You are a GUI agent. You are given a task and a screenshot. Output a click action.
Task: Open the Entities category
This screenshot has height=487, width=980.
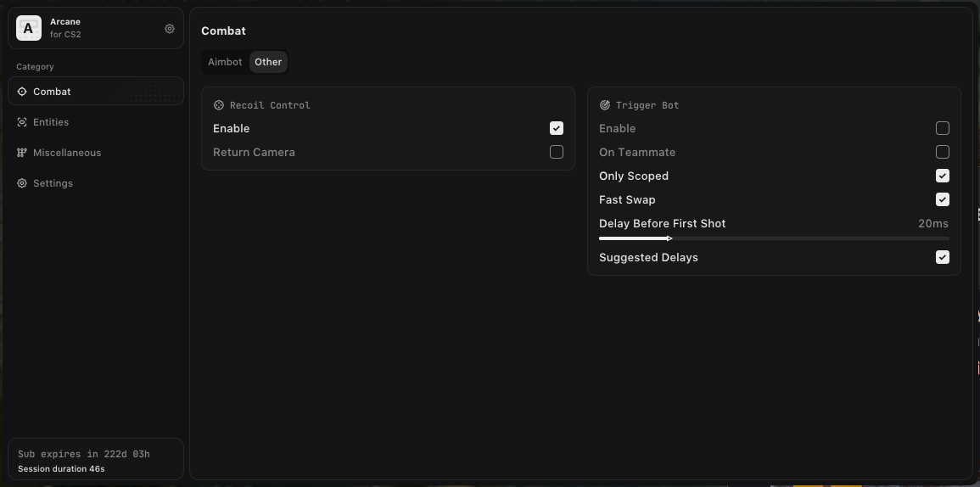click(x=51, y=122)
